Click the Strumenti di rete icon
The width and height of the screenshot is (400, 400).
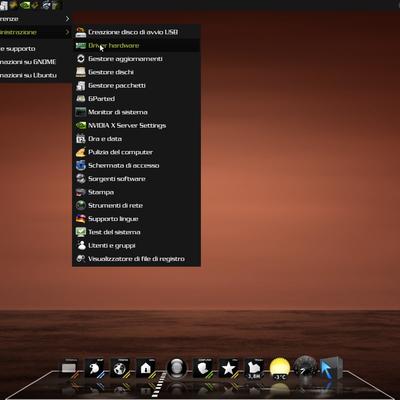pos(81,205)
